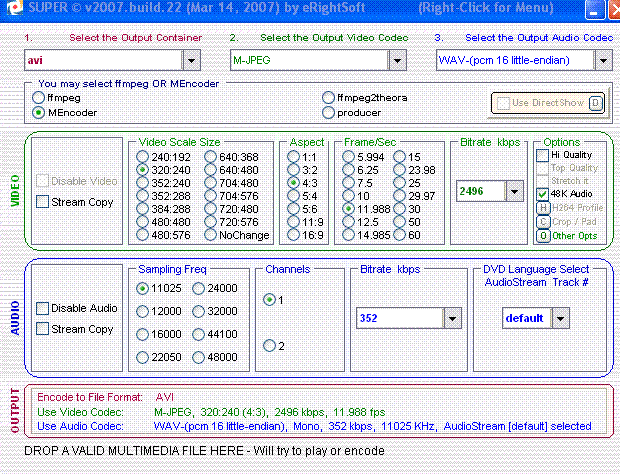Check the audio Stream Copy box
This screenshot has height=474, width=620.
pyautogui.click(x=42, y=329)
